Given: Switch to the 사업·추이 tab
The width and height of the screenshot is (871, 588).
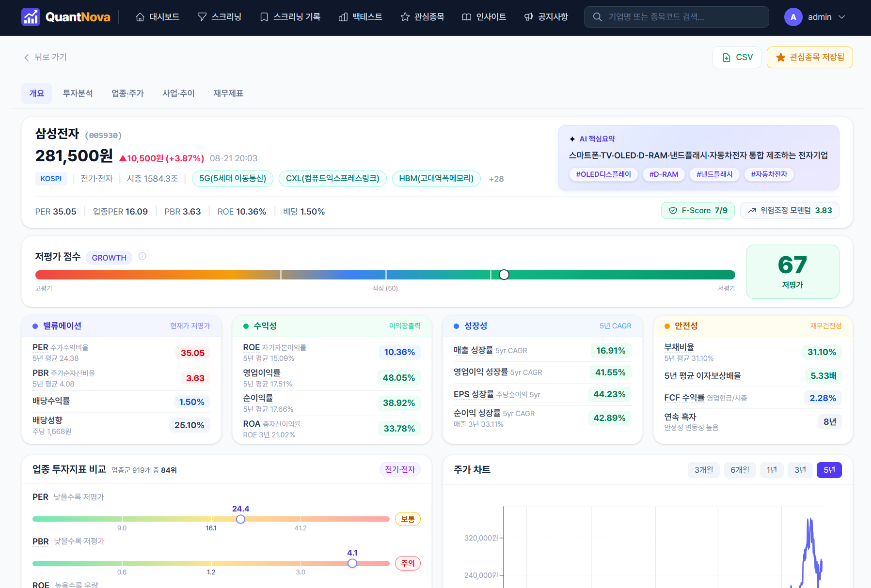Looking at the screenshot, I should pyautogui.click(x=179, y=93).
